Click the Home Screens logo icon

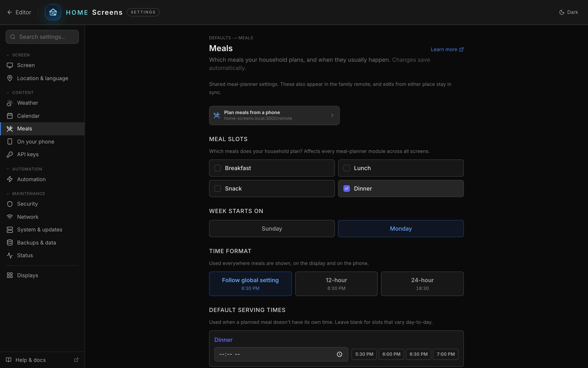(53, 12)
